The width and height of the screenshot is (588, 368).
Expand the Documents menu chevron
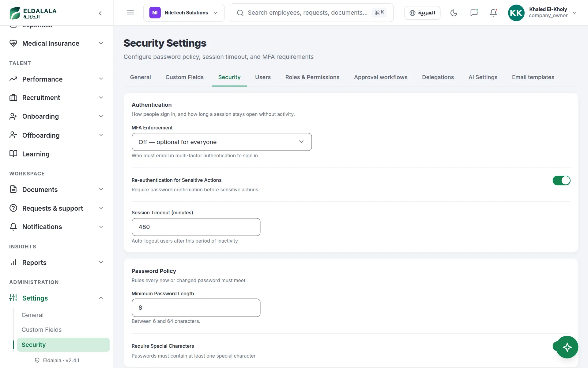click(101, 190)
